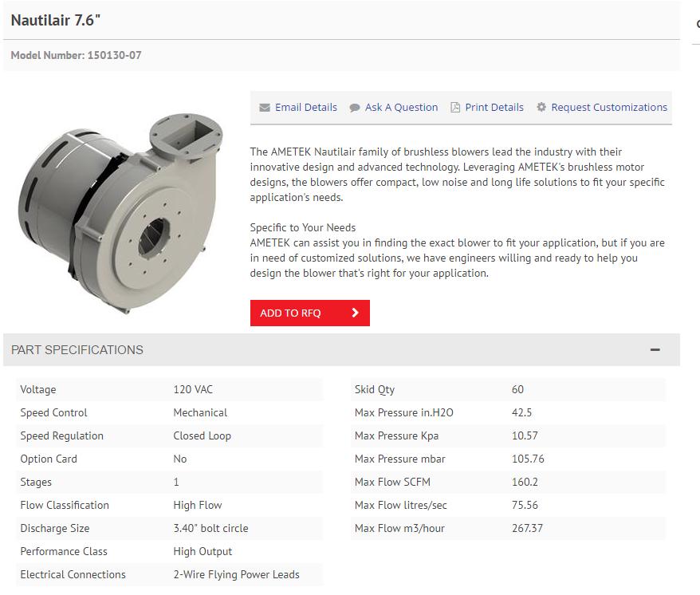
Task: Click the document icon next to Print Details
Action: coord(454,107)
